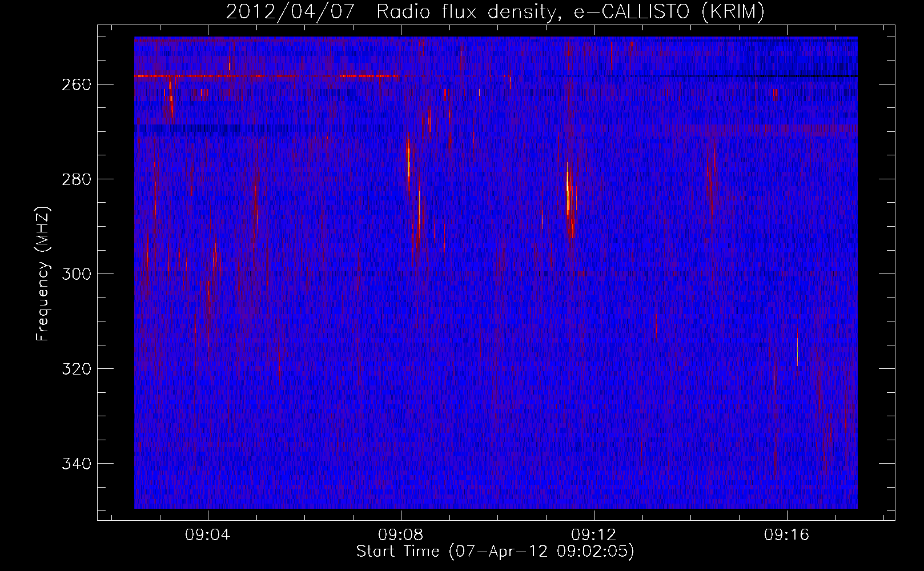Screen dimensions: 924x571
Task: Click the plot title '2012/04/07 Radio flux density, e-CALLISTO (KRIM)'
Action: click(495, 11)
